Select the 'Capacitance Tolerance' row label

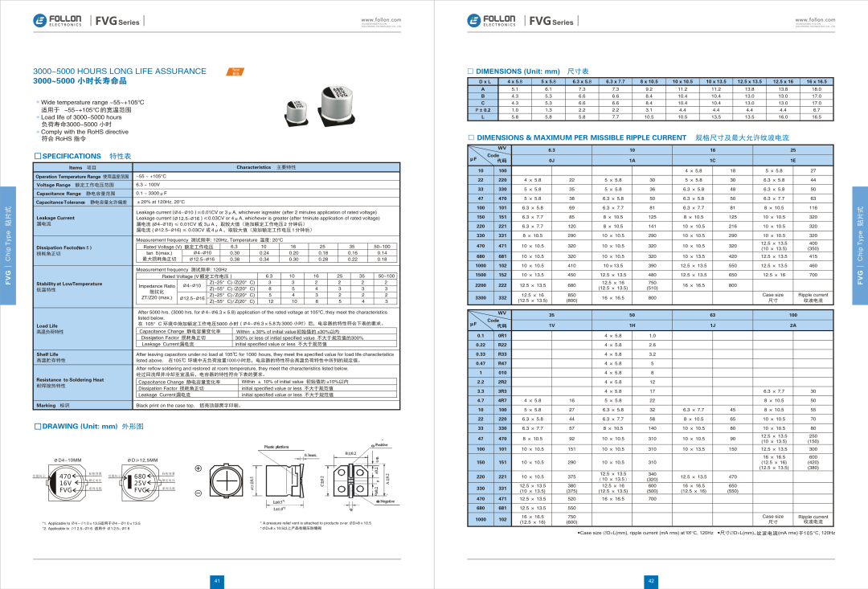(83, 202)
